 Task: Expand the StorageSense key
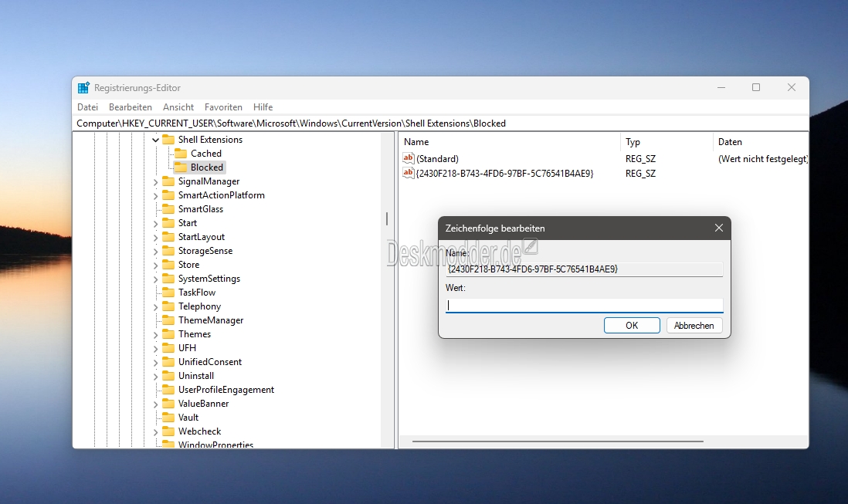coord(156,251)
